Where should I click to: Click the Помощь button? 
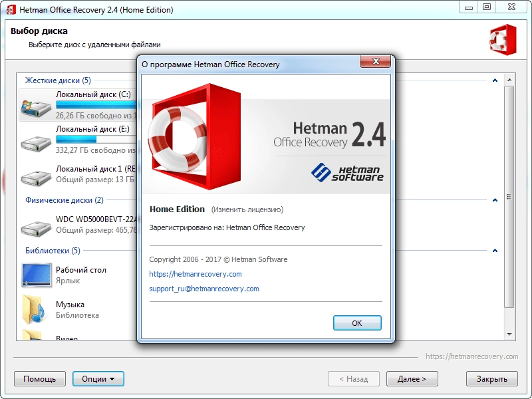[x=40, y=378]
